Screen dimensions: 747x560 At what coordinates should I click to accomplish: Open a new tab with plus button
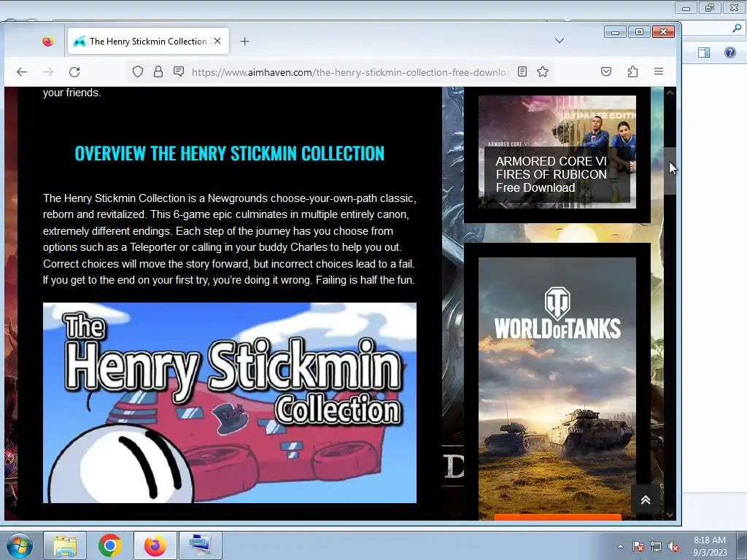(245, 42)
